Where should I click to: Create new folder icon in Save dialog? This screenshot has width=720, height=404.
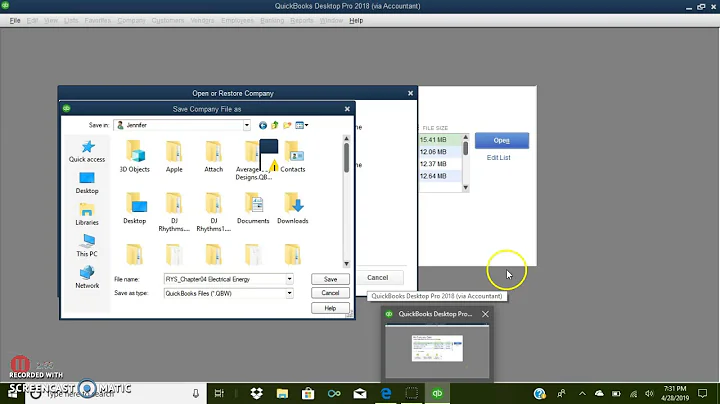(x=287, y=125)
